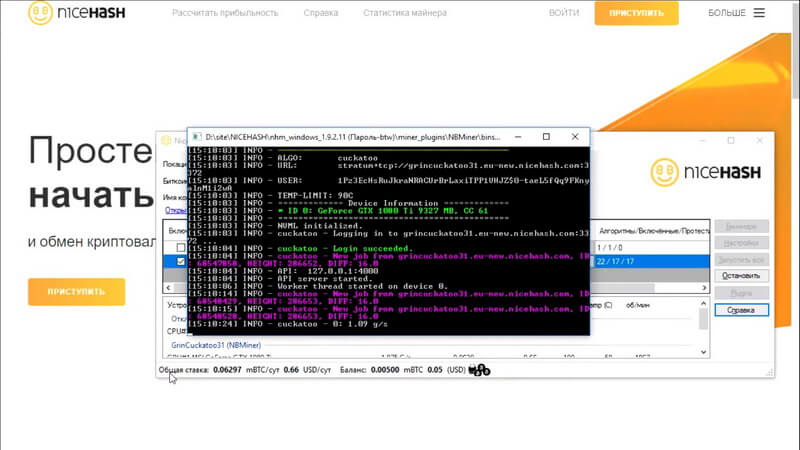Enable the unchecked device checkbox in the device list
The height and width of the screenshot is (450, 800).
(x=181, y=247)
